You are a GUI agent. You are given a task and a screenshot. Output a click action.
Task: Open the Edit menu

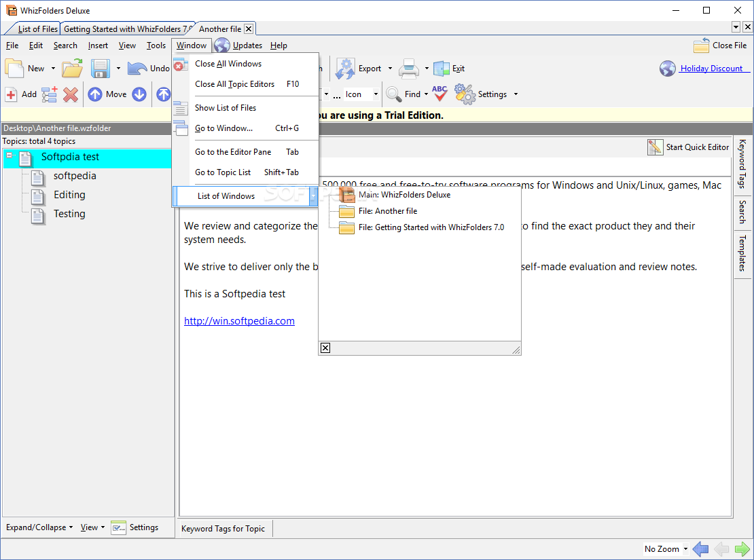pyautogui.click(x=35, y=45)
